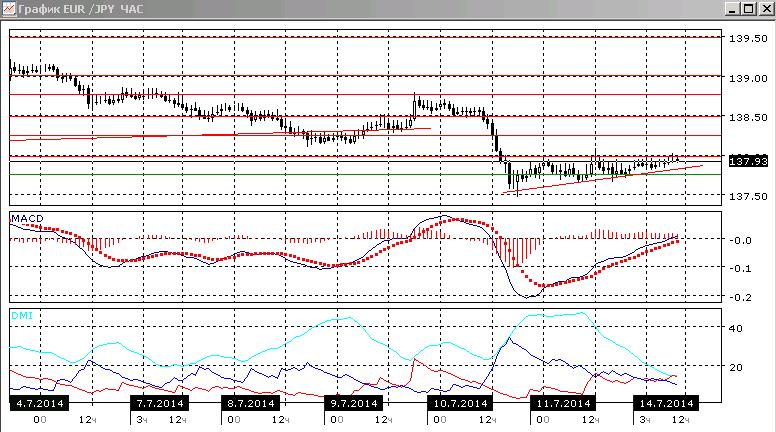Select the 9.7.2014 date marker
The height and width of the screenshot is (432, 776).
(x=354, y=403)
